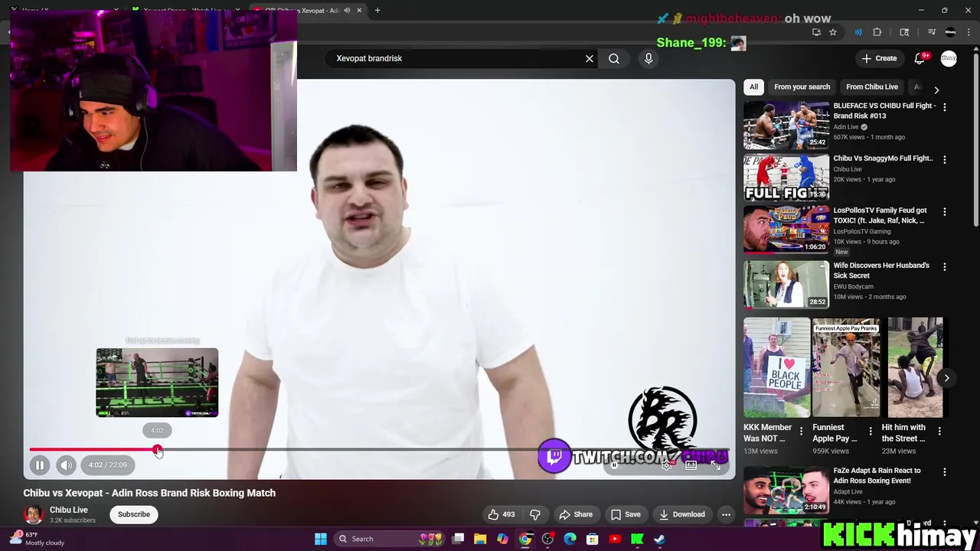Open a new Chrome tab with plus

377,10
